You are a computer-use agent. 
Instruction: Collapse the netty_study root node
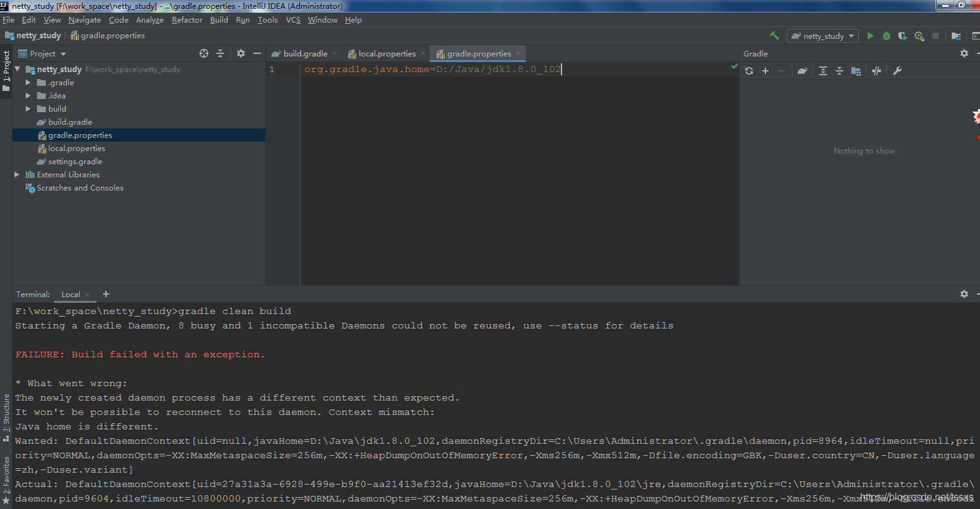[x=18, y=69]
